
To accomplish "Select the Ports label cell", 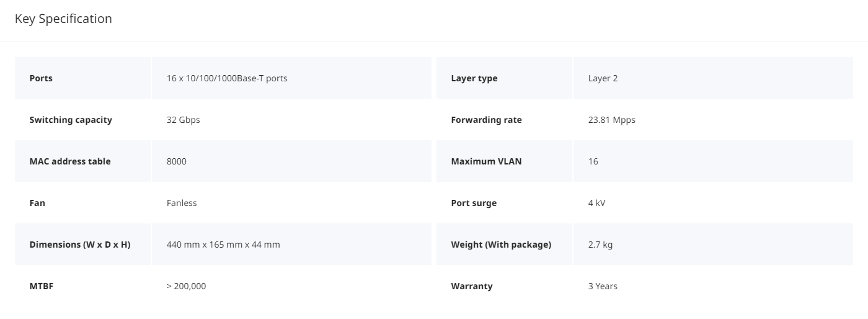I will (82, 78).
